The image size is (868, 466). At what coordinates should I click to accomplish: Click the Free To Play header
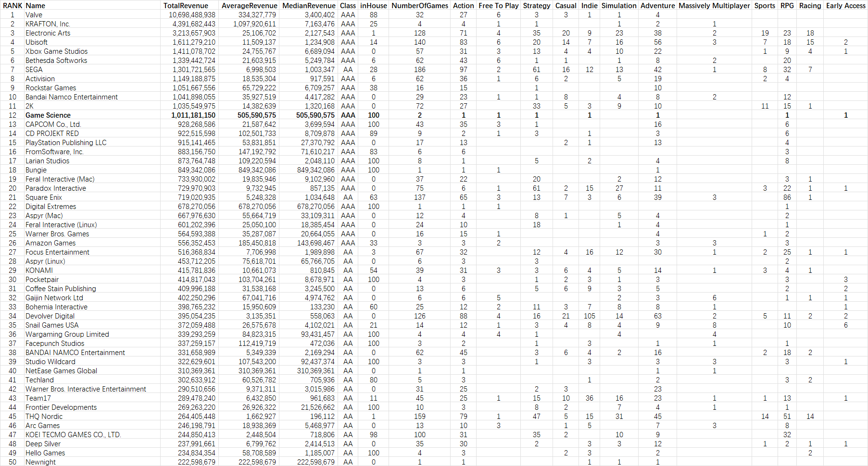pyautogui.click(x=499, y=6)
